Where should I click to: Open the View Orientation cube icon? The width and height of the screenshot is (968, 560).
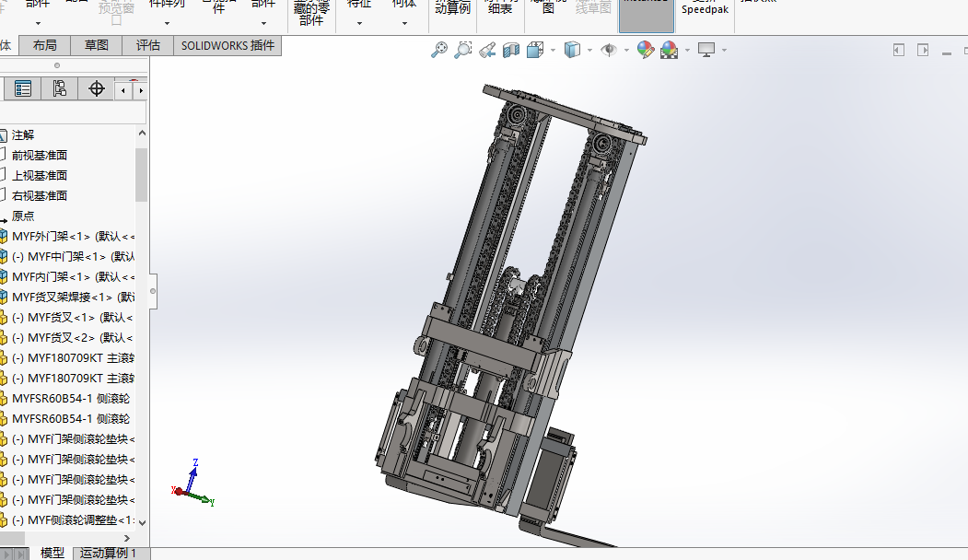click(x=535, y=50)
